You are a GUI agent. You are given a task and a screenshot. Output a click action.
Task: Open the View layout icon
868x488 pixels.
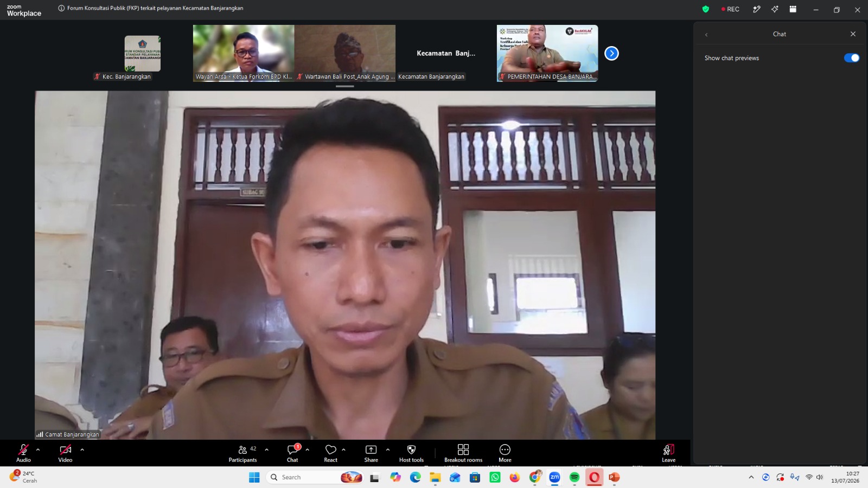[x=793, y=9]
